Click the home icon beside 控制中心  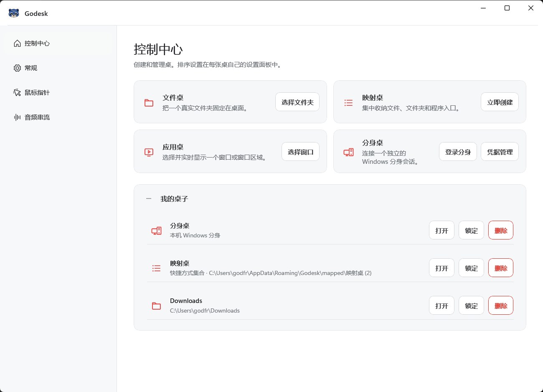click(x=17, y=43)
